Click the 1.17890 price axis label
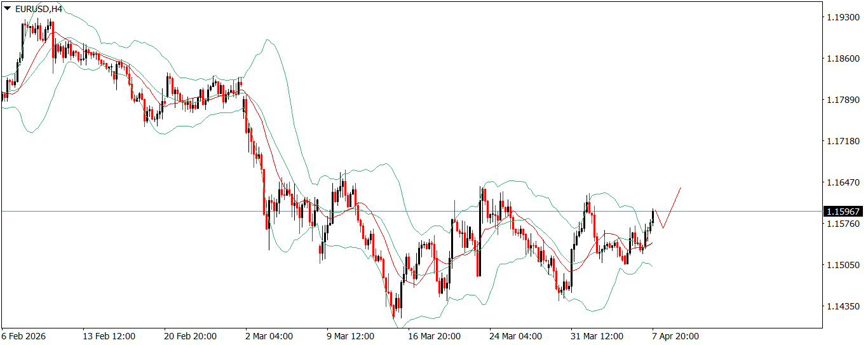868x345 pixels. coord(843,100)
